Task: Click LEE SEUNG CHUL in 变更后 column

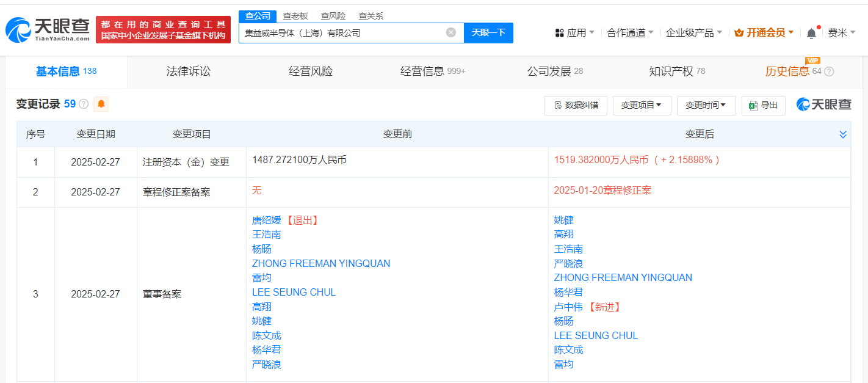Action: (596, 335)
